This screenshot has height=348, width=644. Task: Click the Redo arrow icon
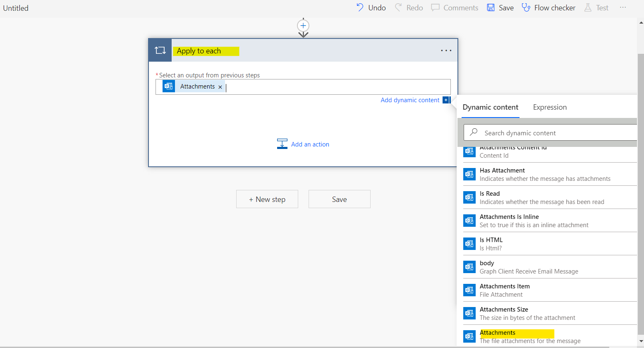tap(398, 7)
